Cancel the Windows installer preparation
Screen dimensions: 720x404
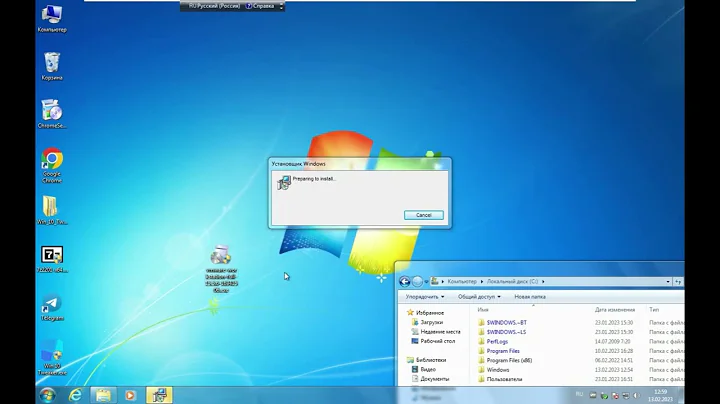[423, 215]
